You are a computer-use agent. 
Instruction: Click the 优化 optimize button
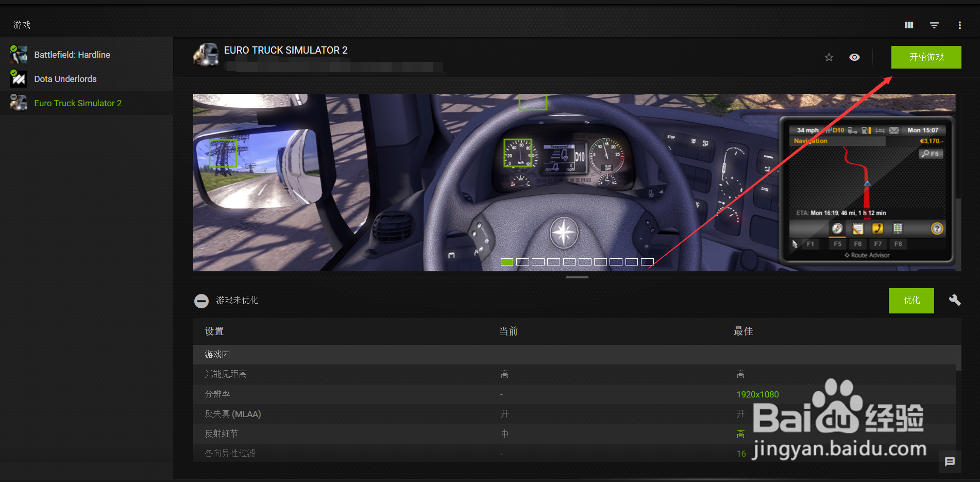coord(911,301)
